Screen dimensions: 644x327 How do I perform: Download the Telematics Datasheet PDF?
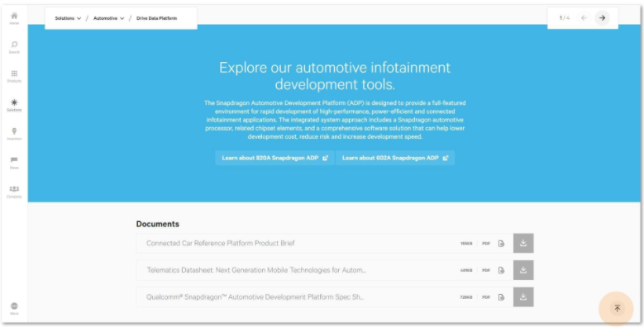pos(523,270)
